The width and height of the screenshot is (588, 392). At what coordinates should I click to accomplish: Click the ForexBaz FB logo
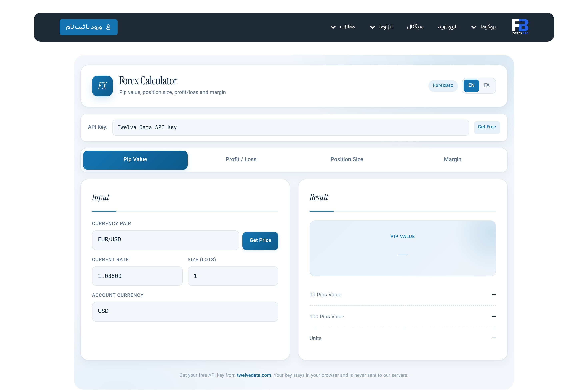point(520,27)
